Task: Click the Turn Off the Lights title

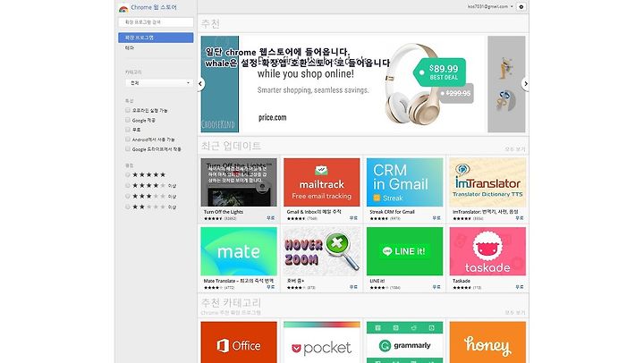Action: [224, 212]
